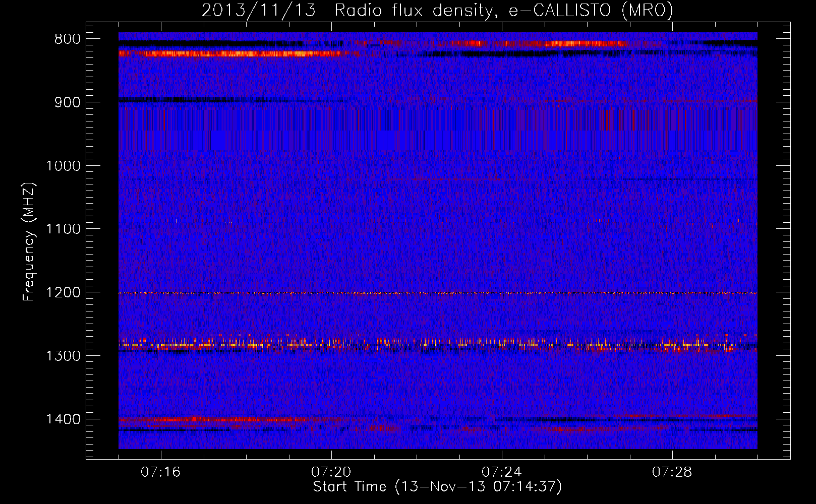Click the plot title '2013/11/13 Radio flux density'
816x504 pixels.
pyautogui.click(x=437, y=10)
